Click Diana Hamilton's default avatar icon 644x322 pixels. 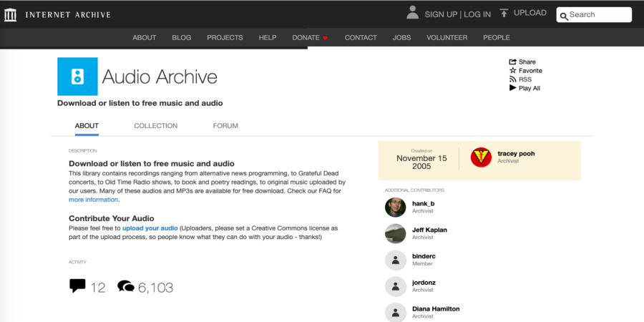pos(396,313)
